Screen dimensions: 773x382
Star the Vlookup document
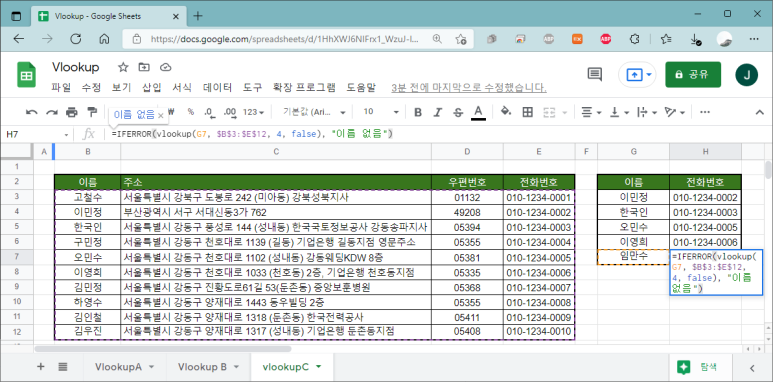point(123,67)
